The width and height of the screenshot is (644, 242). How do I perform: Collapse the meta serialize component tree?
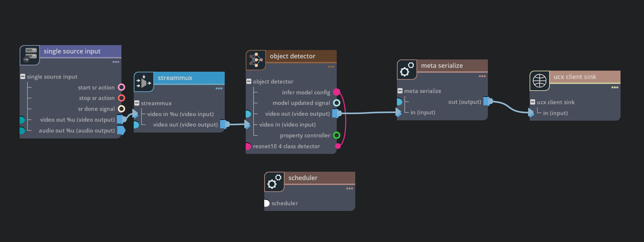pos(400,91)
